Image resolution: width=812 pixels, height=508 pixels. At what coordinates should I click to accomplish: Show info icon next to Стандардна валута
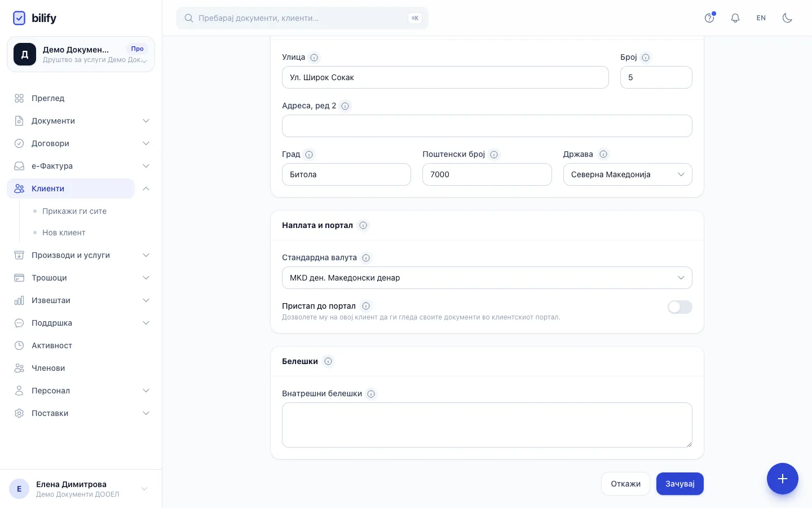tap(366, 258)
